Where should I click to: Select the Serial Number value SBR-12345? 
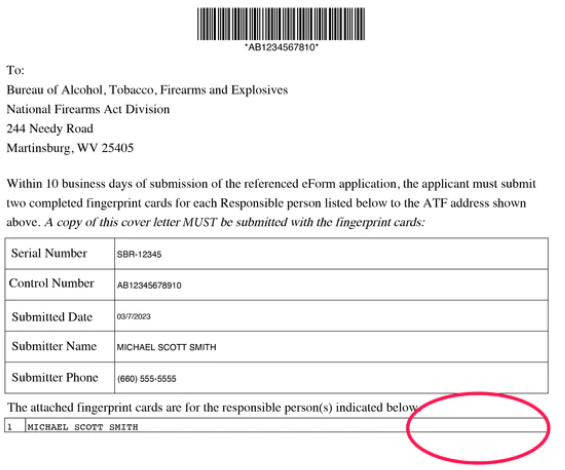139,254
